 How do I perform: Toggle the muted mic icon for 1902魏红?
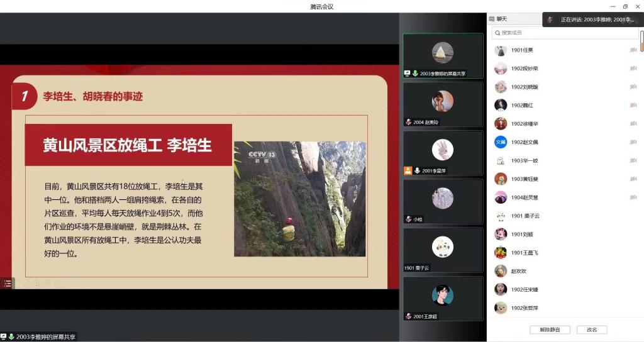click(633, 106)
